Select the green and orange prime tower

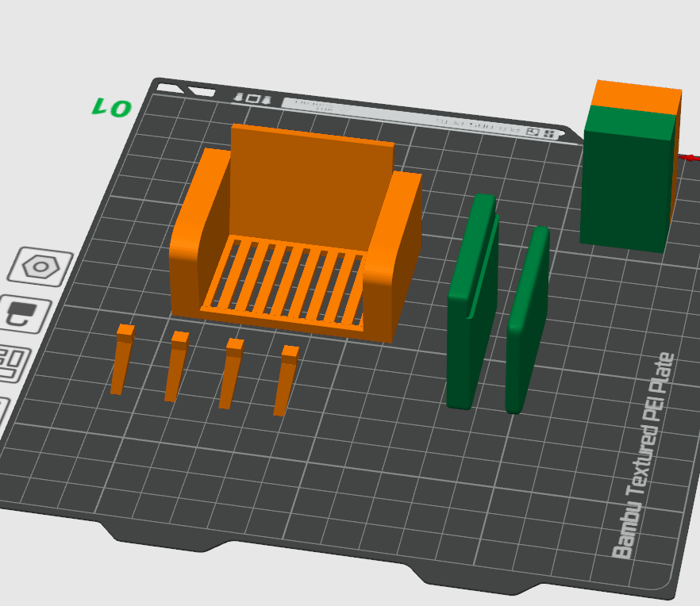point(630,167)
